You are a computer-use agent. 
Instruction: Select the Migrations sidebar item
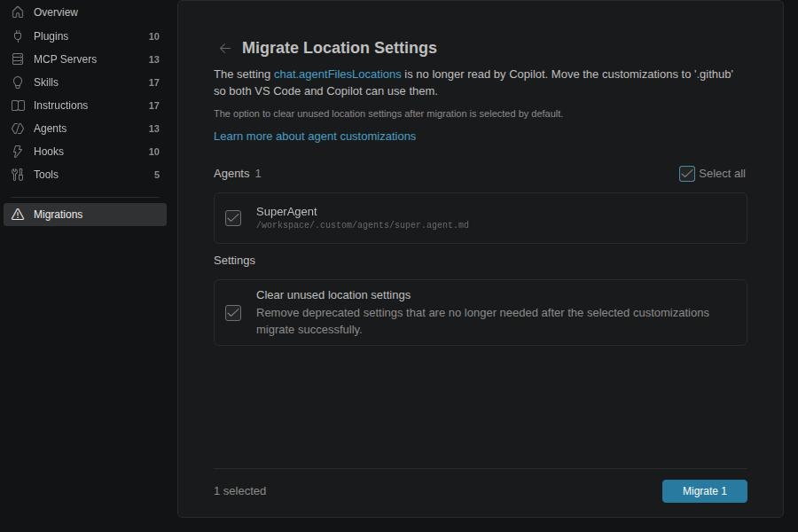tap(85, 215)
